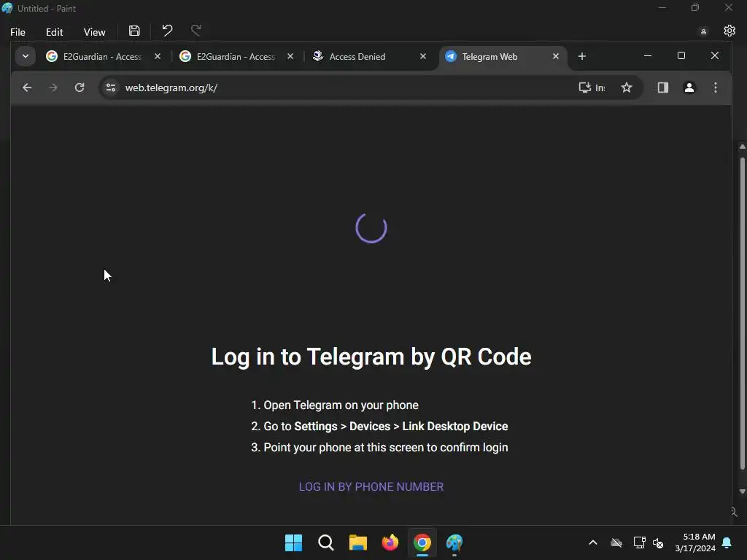Click the QR loading spinner
The image size is (747, 560).
pyautogui.click(x=371, y=227)
